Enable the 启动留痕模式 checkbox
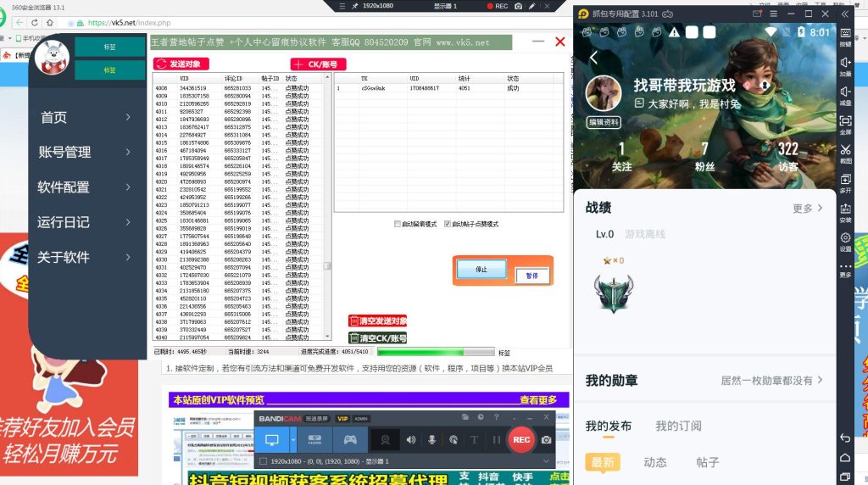 398,225
